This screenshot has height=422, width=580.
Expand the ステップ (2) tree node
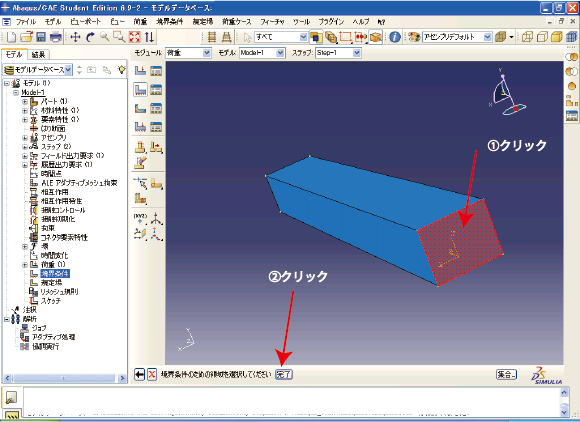click(x=25, y=146)
